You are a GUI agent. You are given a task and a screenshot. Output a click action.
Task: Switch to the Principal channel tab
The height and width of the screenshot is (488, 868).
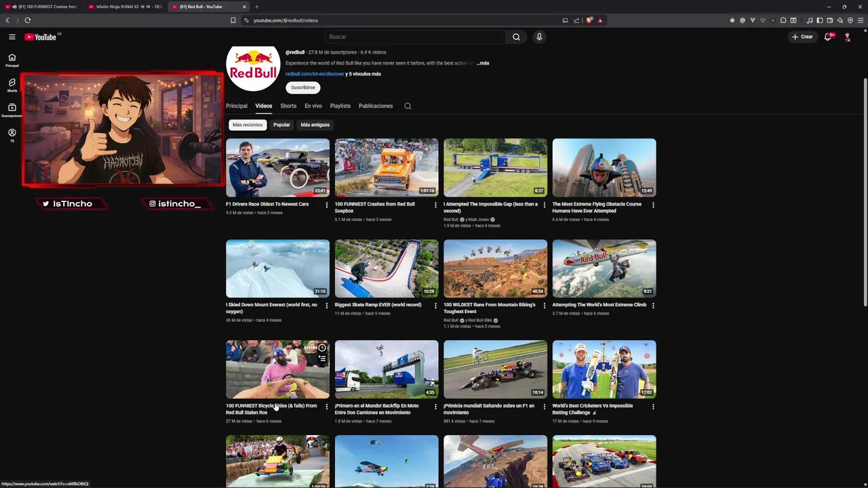(x=237, y=106)
